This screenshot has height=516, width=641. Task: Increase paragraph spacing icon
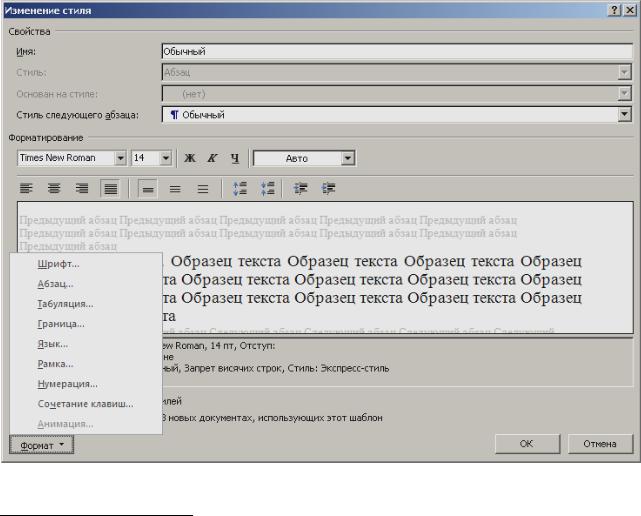click(240, 189)
